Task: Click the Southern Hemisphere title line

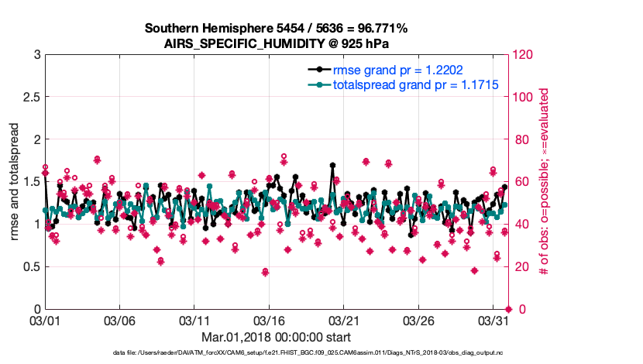Action: (x=276, y=29)
